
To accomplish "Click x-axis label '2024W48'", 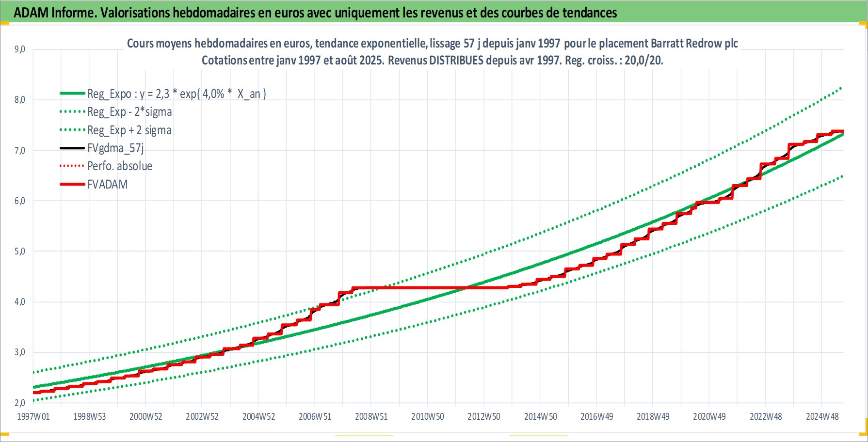I will [x=822, y=416].
